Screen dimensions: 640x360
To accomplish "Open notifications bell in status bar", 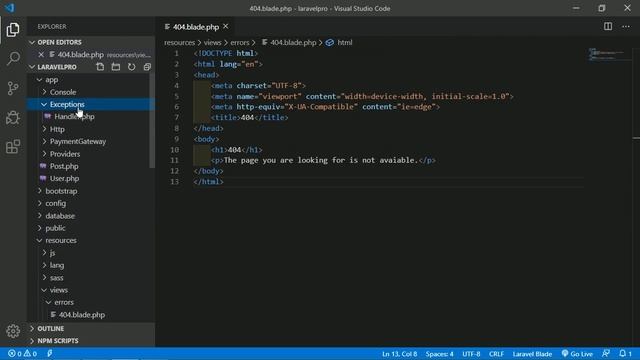I will tap(625, 354).
